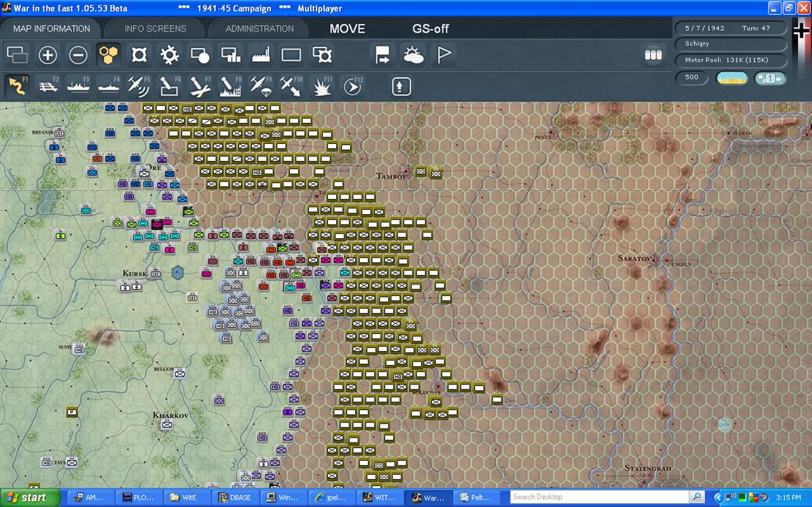Click the F11 explosion icon
812x507 pixels.
[x=322, y=86]
